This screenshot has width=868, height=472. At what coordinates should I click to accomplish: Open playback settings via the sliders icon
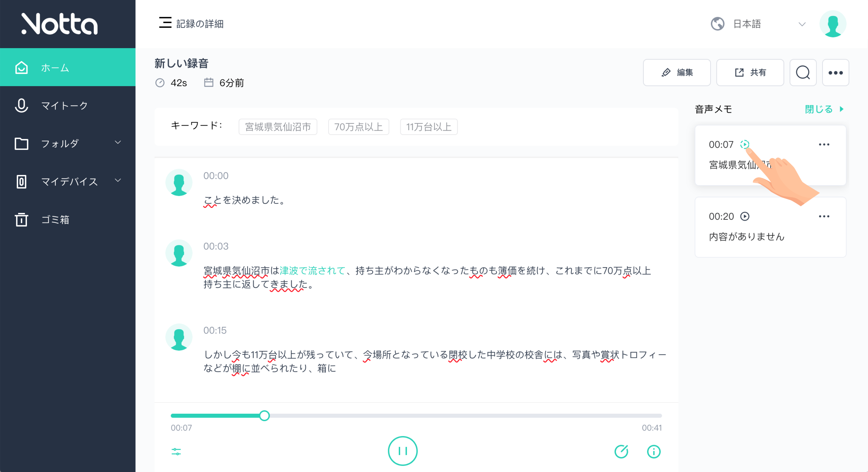pos(177,451)
